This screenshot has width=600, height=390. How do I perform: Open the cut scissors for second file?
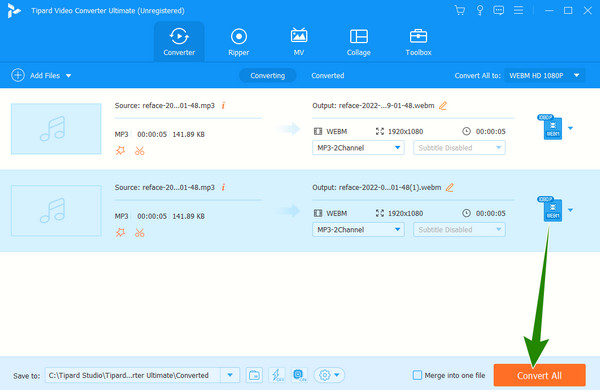coord(140,233)
